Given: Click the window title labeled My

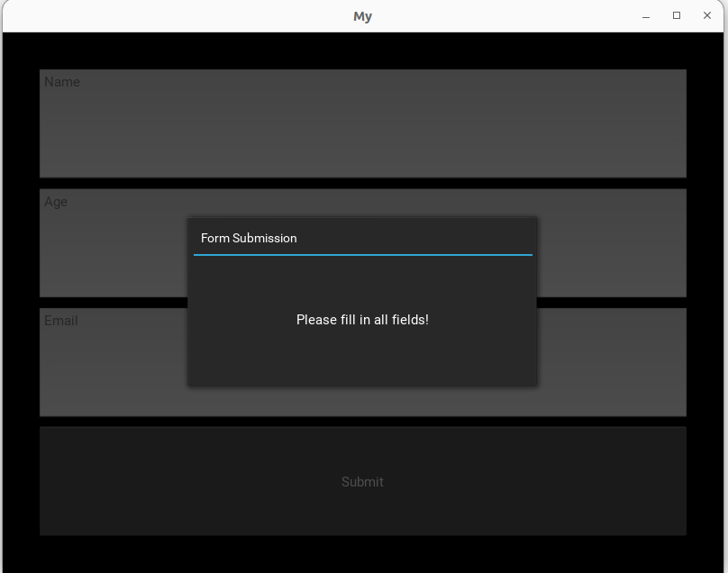Looking at the screenshot, I should tap(362, 15).
